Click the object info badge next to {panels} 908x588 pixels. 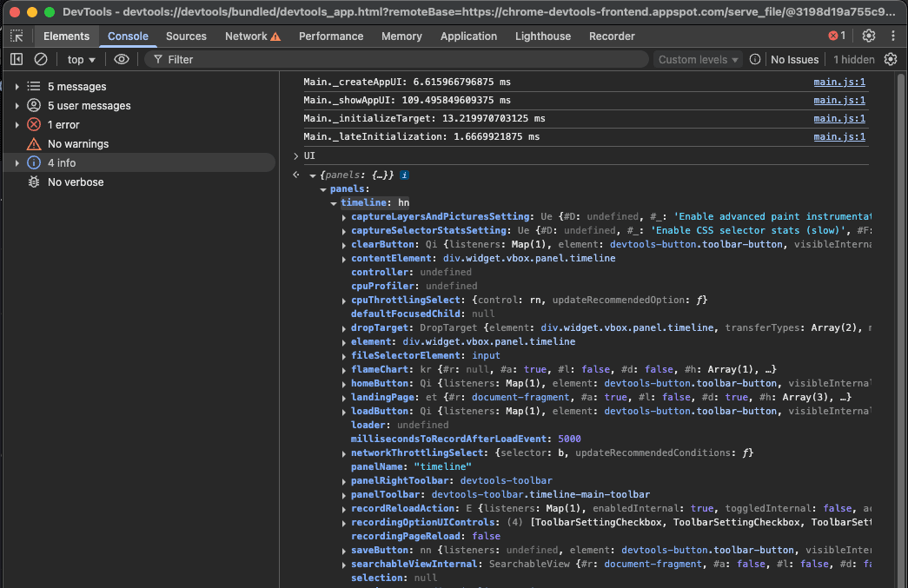point(404,175)
